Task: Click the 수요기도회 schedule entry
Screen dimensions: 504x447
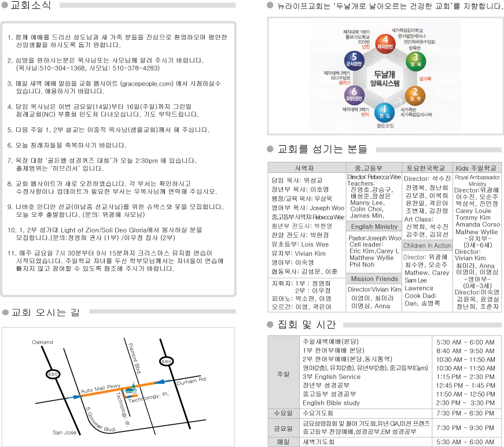Action: [318, 413]
